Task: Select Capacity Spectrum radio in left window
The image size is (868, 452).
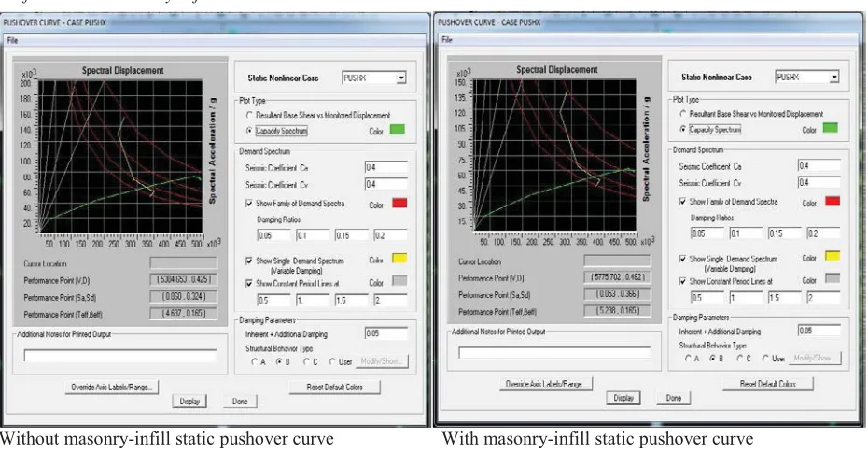Action: click(249, 131)
